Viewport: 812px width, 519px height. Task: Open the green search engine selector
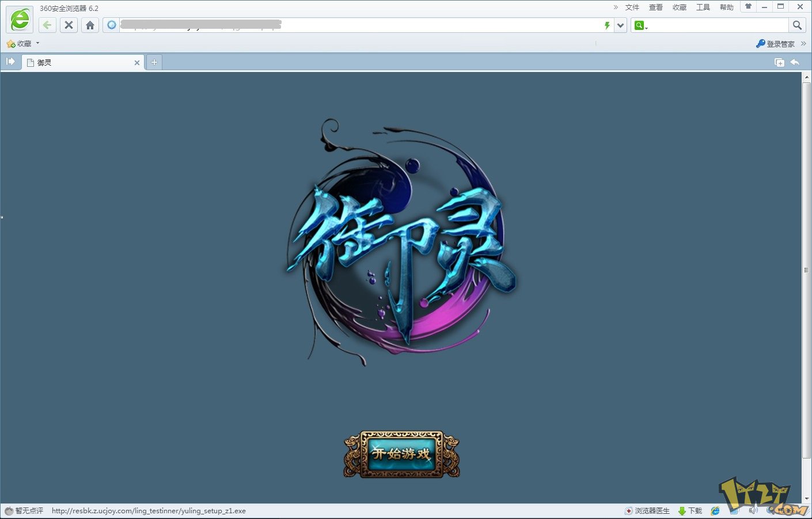pyautogui.click(x=640, y=25)
